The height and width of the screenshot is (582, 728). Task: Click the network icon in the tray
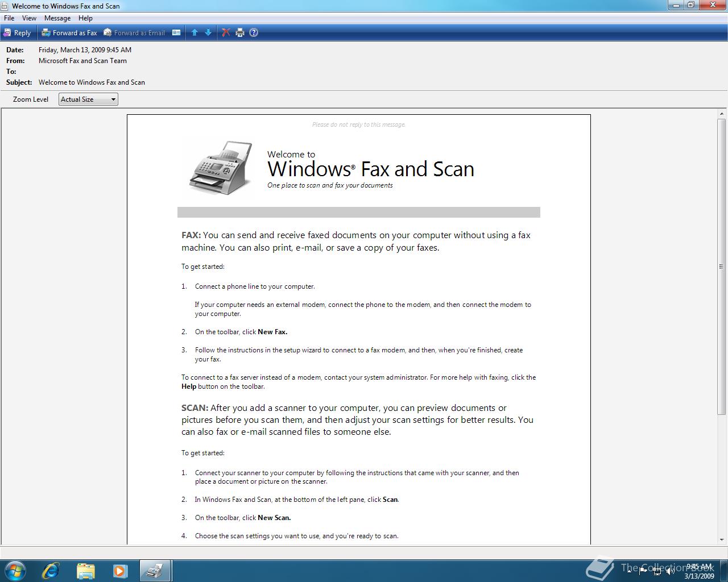click(x=657, y=571)
